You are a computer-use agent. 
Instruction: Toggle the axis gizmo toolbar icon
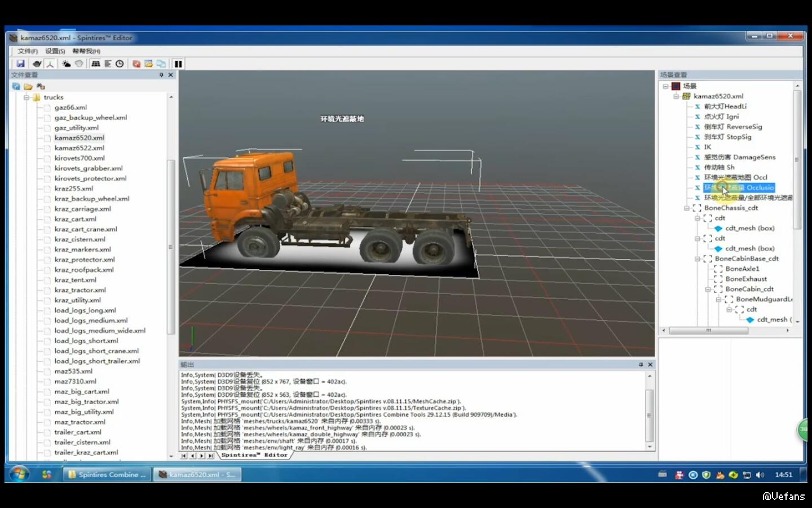[50, 64]
